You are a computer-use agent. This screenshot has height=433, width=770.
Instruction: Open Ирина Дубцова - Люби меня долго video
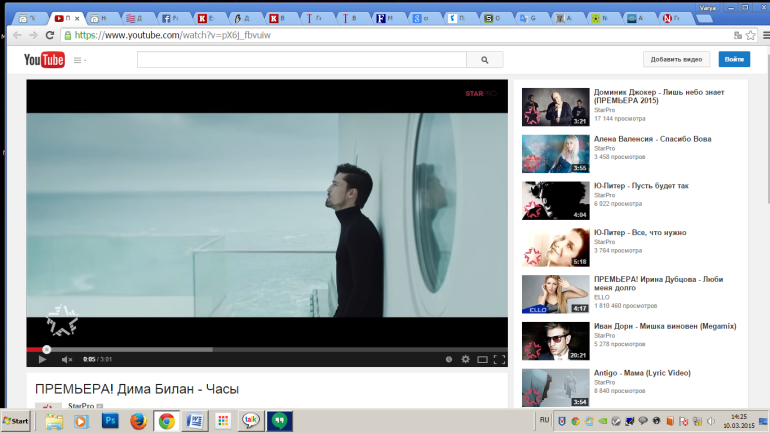[659, 283]
